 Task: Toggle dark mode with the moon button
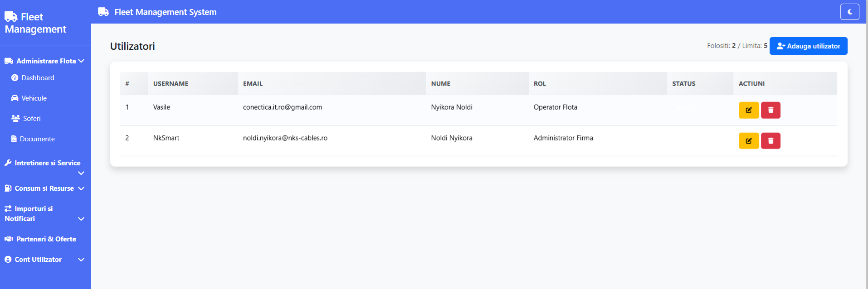849,12
